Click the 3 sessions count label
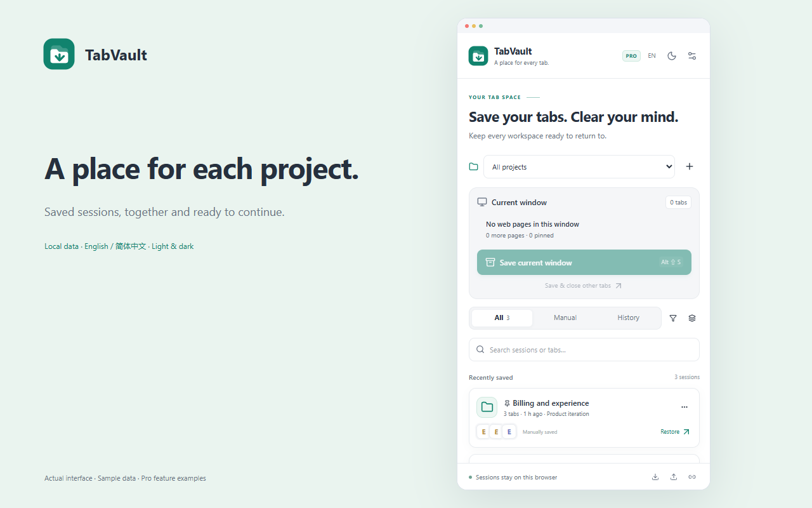This screenshot has height=508, width=812. click(687, 377)
